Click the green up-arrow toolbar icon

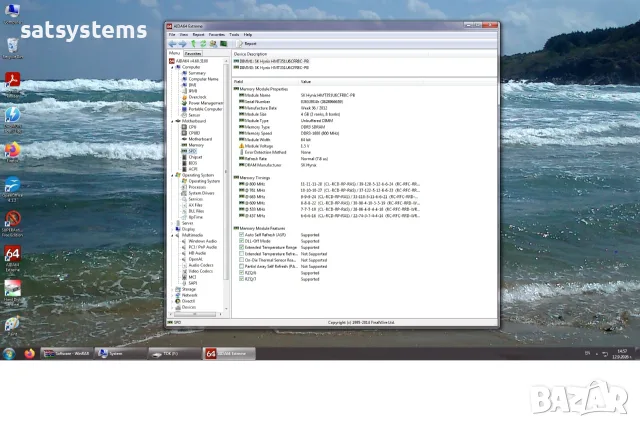pyautogui.click(x=193, y=44)
